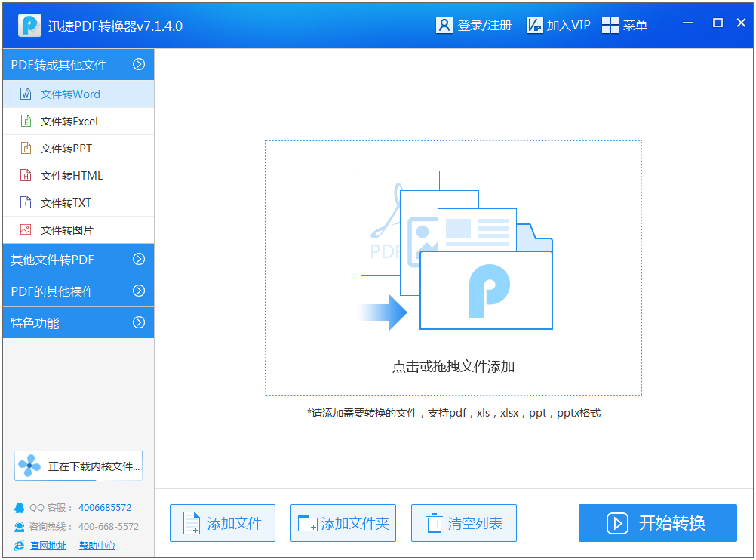Click the VIP badge icon

click(534, 25)
